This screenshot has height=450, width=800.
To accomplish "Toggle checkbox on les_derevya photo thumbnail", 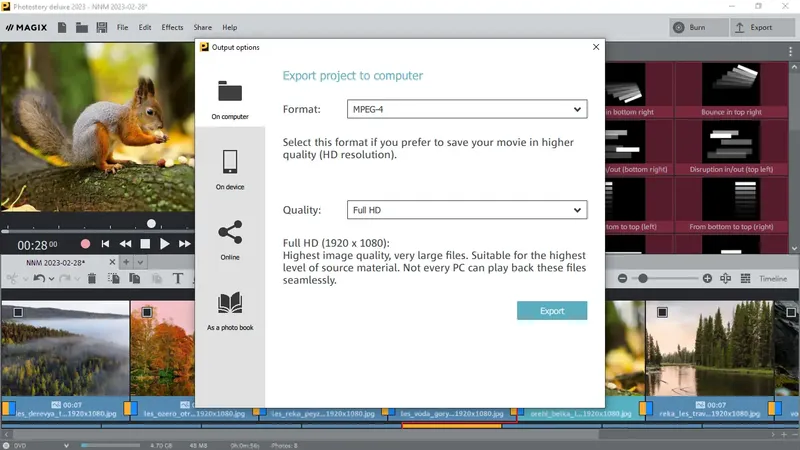I will click(x=18, y=312).
